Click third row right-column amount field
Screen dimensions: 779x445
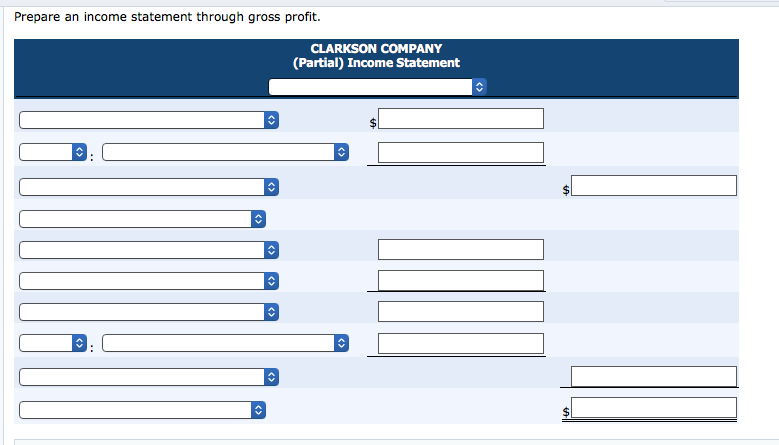[x=654, y=185]
